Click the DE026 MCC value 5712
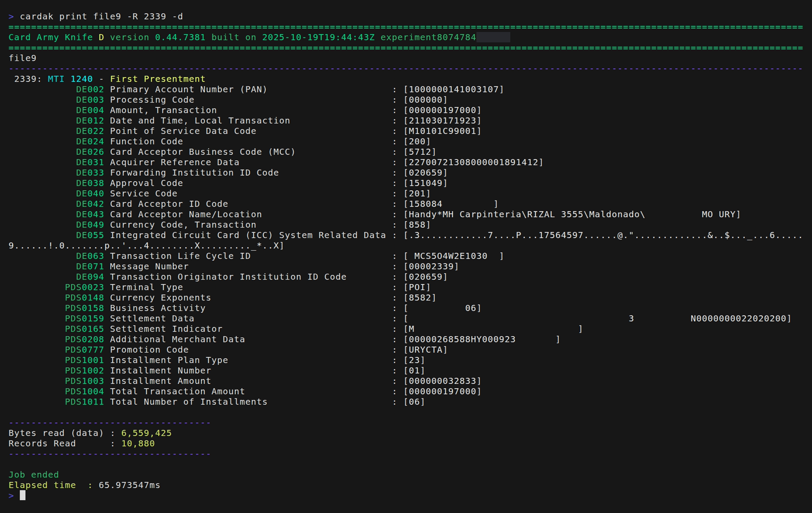 [420, 152]
